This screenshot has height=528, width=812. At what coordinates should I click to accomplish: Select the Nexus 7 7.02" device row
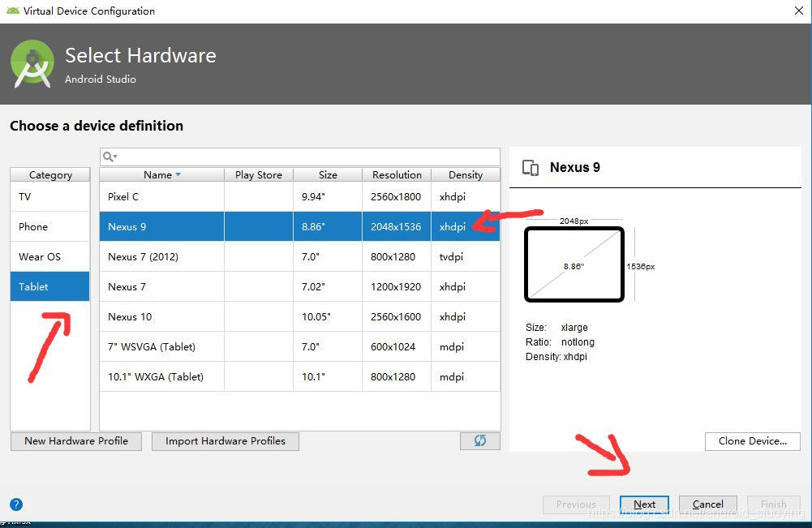coord(300,287)
